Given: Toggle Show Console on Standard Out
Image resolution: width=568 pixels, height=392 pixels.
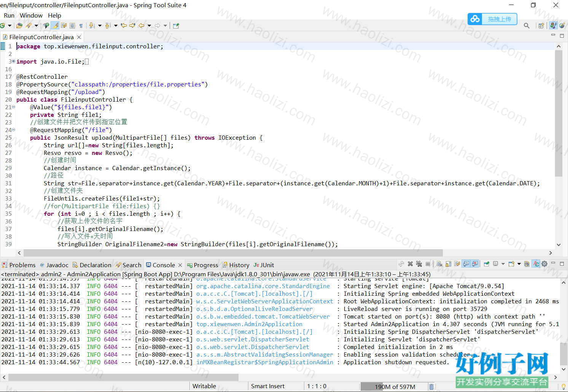Looking at the screenshot, I should 466,264.
